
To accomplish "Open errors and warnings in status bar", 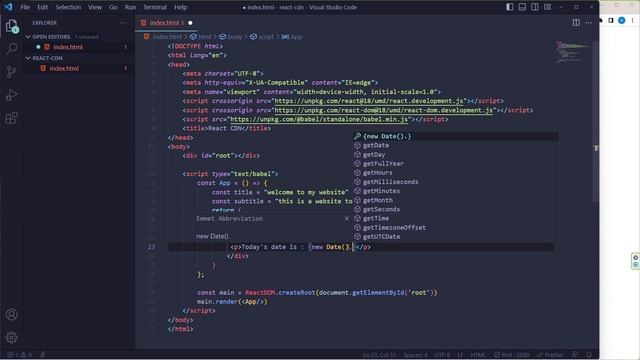I will (x=20, y=355).
